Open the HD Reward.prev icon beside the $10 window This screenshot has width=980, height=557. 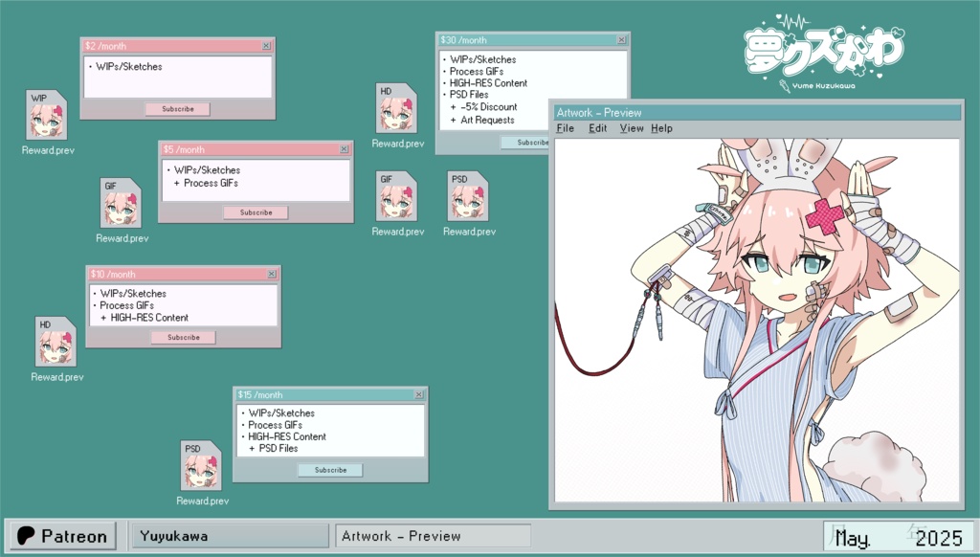(x=56, y=342)
